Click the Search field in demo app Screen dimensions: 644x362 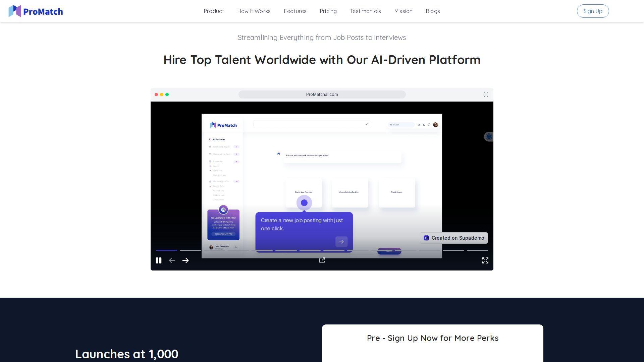[x=401, y=125]
